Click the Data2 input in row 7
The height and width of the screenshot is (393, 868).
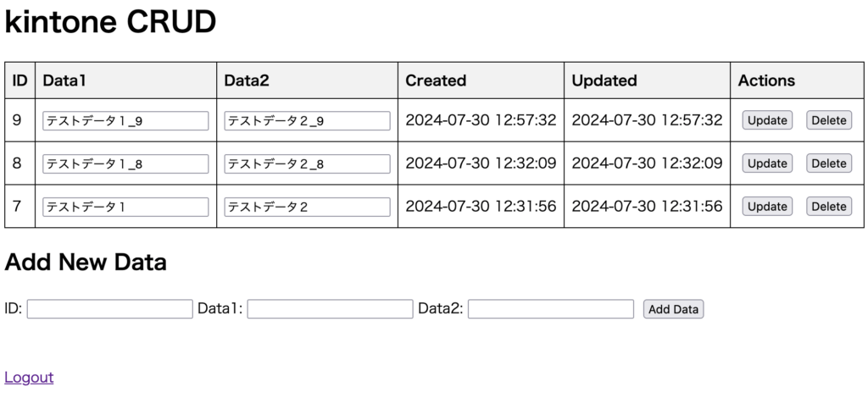[x=307, y=207]
